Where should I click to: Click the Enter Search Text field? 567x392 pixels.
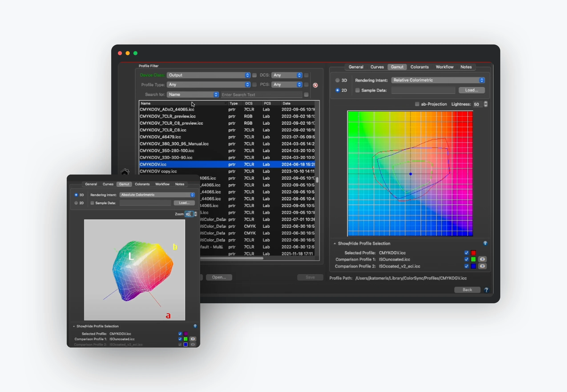261,95
